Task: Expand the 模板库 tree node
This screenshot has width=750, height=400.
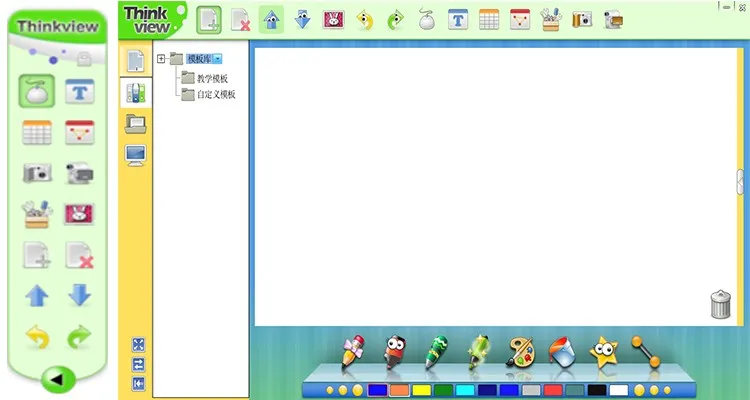Action: pyautogui.click(x=161, y=59)
